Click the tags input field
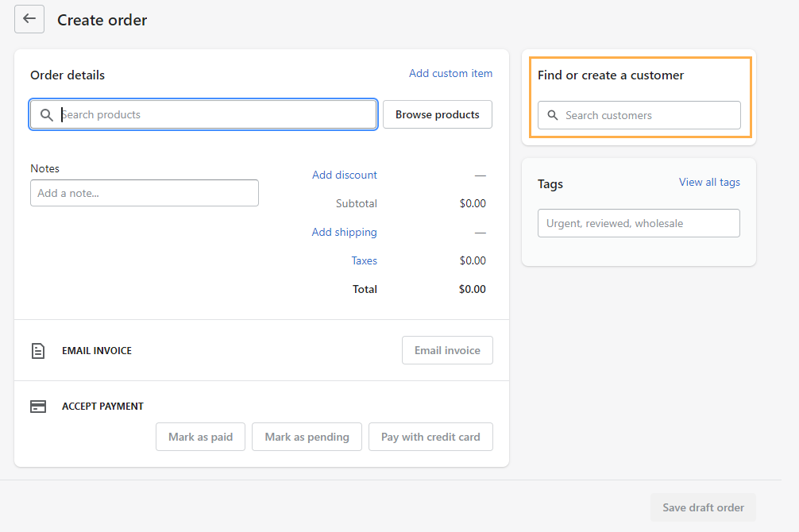Image resolution: width=799 pixels, height=532 pixels. 639,223
